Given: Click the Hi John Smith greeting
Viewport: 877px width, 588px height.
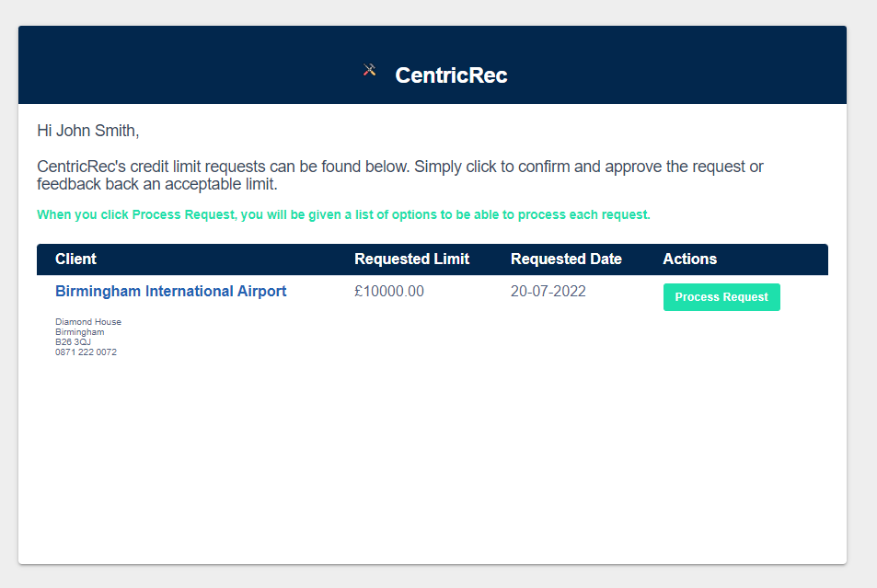Looking at the screenshot, I should pyautogui.click(x=87, y=131).
